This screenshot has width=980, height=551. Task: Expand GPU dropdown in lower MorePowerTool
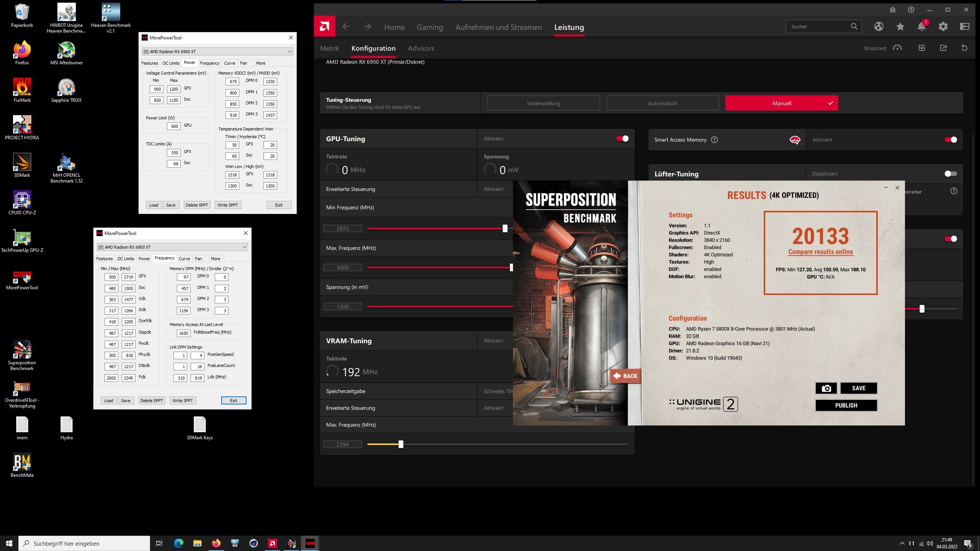(244, 247)
